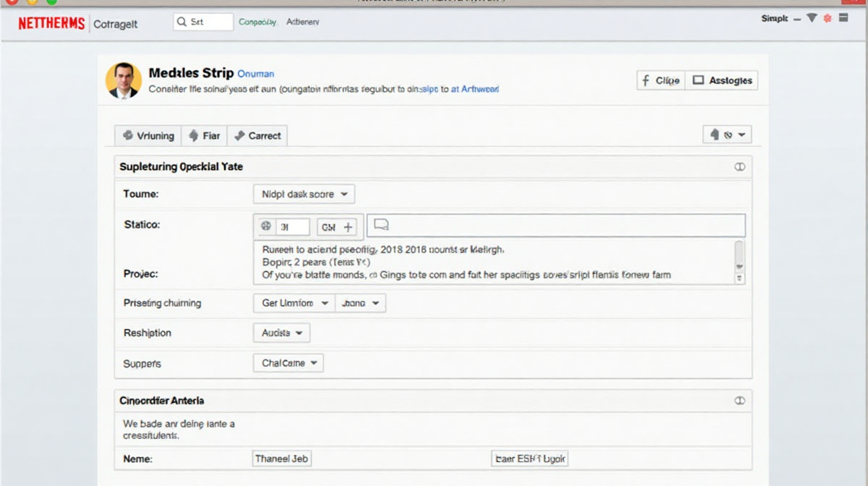Click the globe icon in the Statico row
868x486 pixels.
tap(266, 227)
